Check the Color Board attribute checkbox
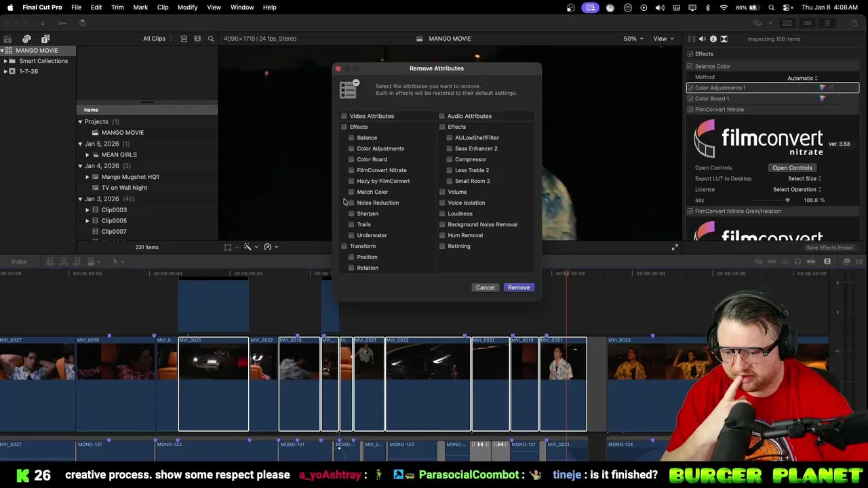 (x=351, y=159)
